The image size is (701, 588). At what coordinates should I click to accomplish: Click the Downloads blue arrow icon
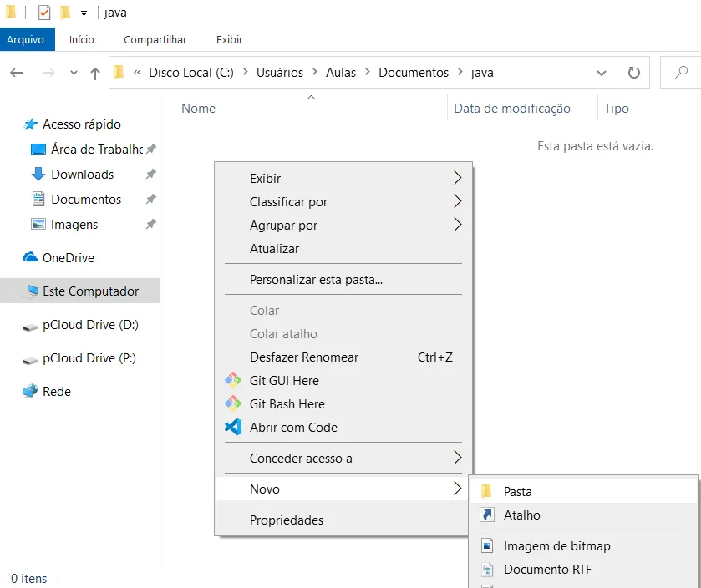click(38, 175)
